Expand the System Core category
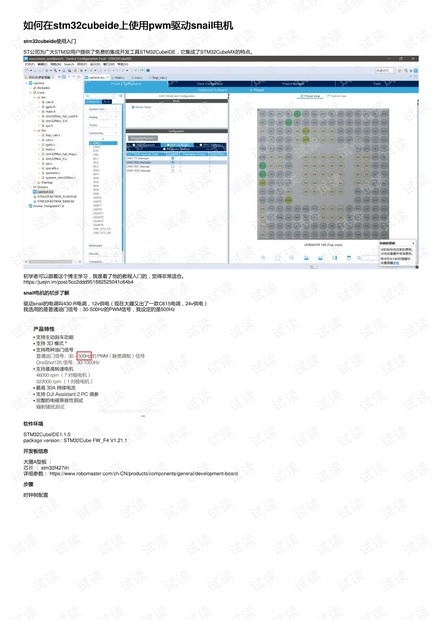The image size is (440, 620). click(x=103, y=109)
